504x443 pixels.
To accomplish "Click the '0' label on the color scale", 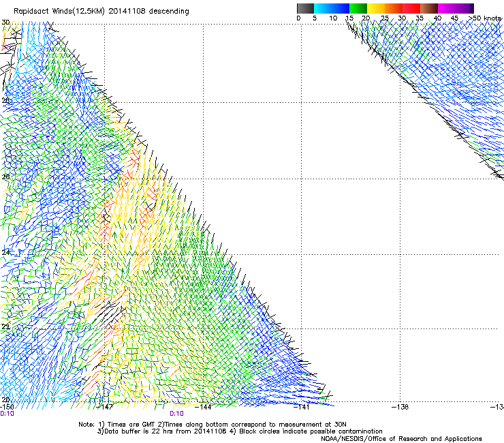I will [x=298, y=18].
